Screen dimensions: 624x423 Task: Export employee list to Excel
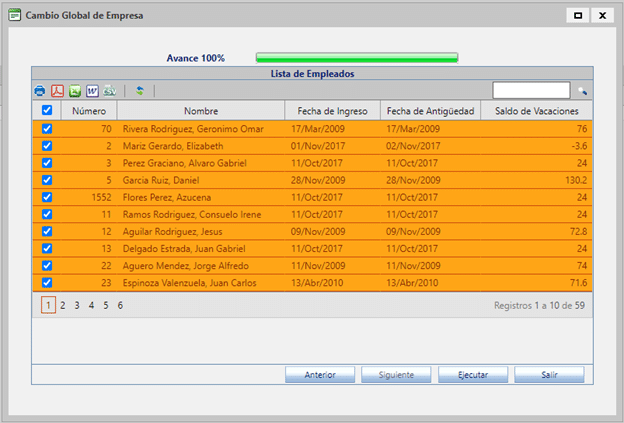(x=75, y=91)
